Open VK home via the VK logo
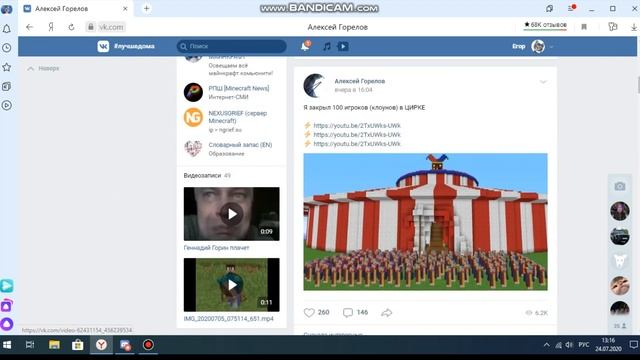Image resolution: width=640 pixels, height=360 pixels. (103, 47)
